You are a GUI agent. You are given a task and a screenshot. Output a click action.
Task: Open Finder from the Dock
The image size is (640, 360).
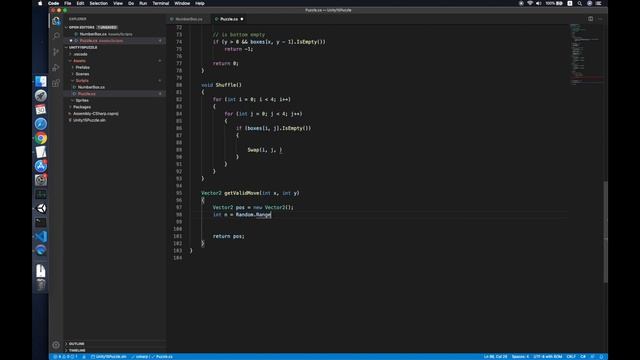(x=40, y=82)
